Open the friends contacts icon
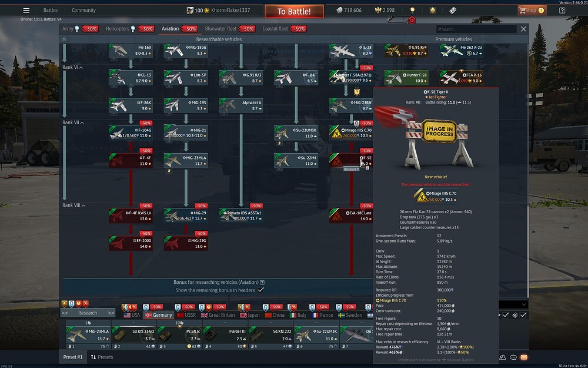Viewport: 588px width, 368px height. pyautogui.click(x=503, y=357)
